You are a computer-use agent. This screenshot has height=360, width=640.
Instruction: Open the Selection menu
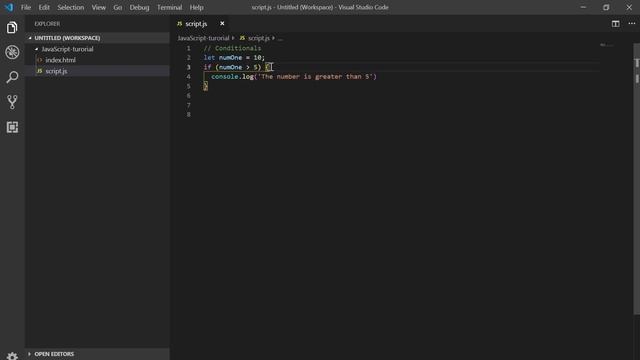pos(71,7)
